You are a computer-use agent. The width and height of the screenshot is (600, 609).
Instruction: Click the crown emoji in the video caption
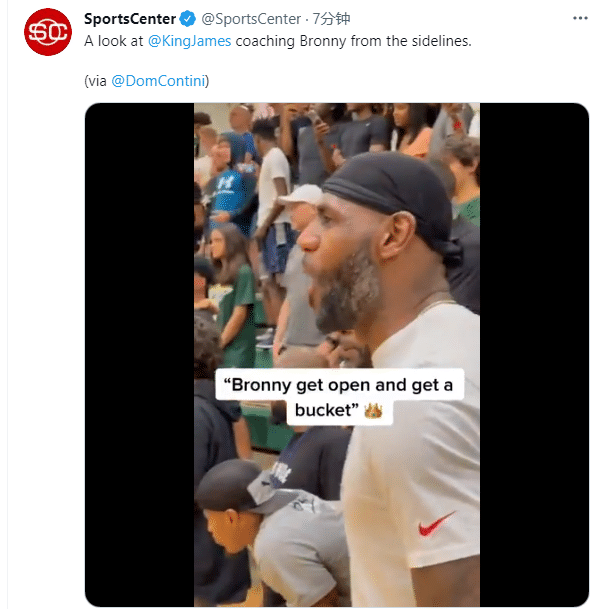tap(374, 410)
